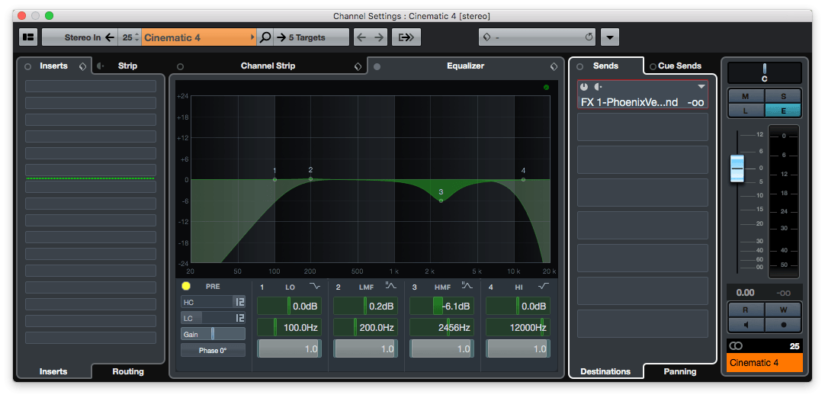
Task: Switch to the Strip tab
Action: click(x=127, y=66)
